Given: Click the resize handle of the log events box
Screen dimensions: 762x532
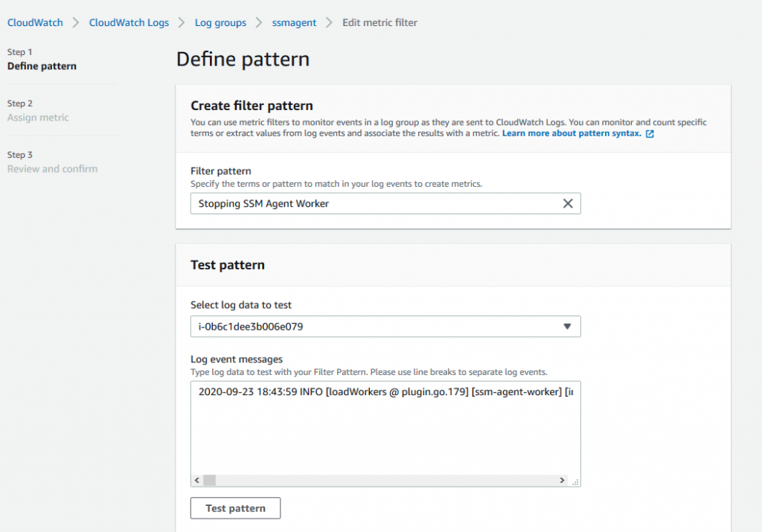Looking at the screenshot, I should pos(574,482).
